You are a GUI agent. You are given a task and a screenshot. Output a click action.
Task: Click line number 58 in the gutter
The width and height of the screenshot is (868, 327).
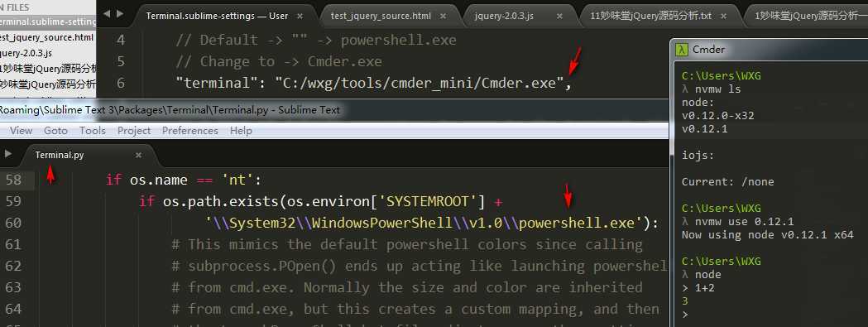pos(12,180)
